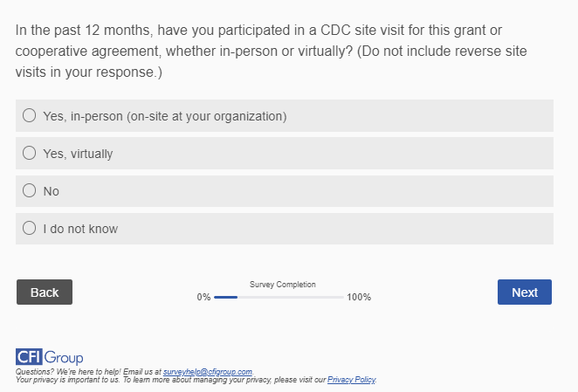Click the "Group" text in the logo

64,357
